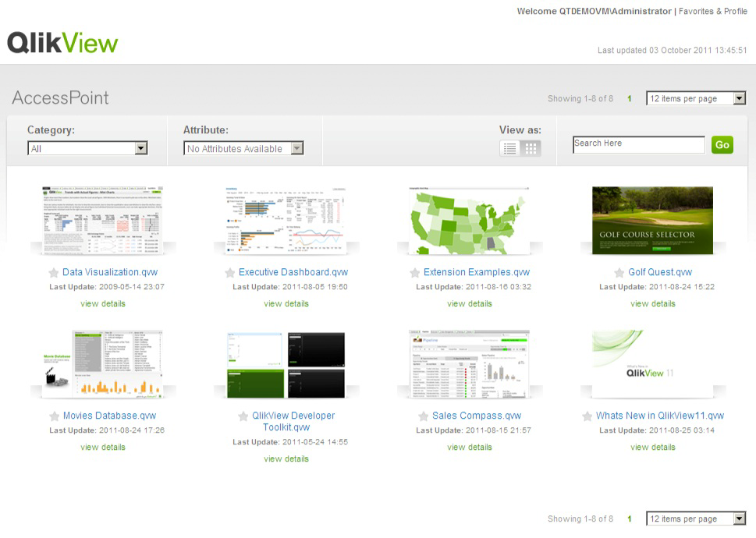The width and height of the screenshot is (756, 538).
Task: Toggle favorite star for Sales Compass.qvw
Action: click(424, 416)
